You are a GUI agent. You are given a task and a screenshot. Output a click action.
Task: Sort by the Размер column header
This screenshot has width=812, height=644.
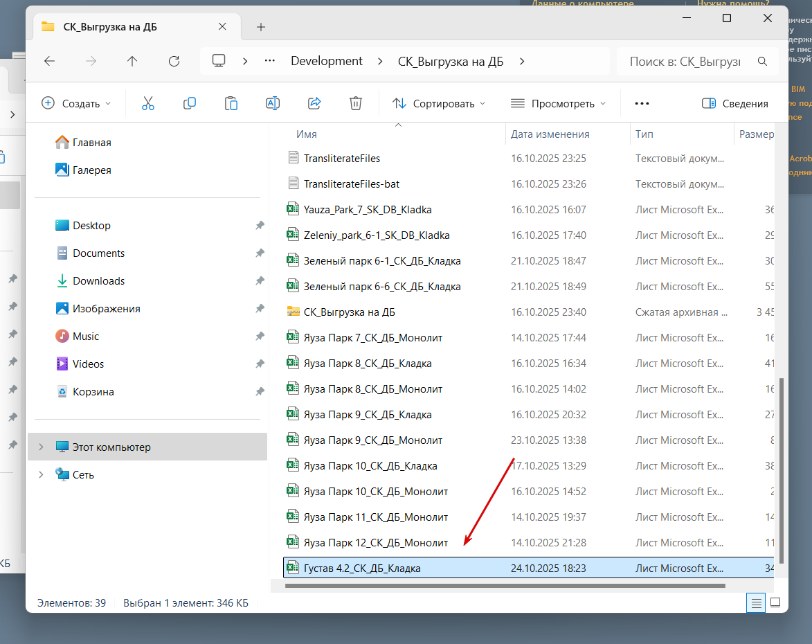[756, 134]
